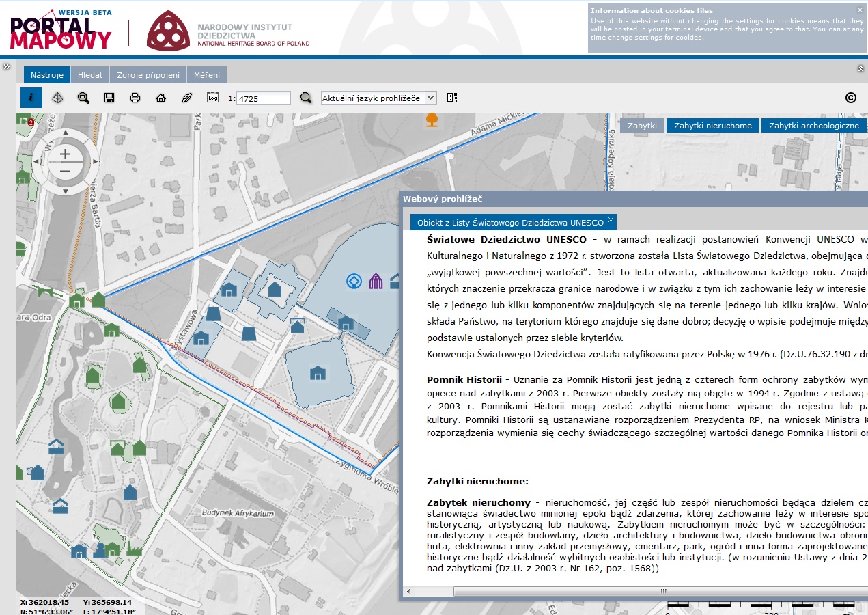Collapse the toolbar with the double chevron
Viewport: 868px width, 615px height.
860,69
